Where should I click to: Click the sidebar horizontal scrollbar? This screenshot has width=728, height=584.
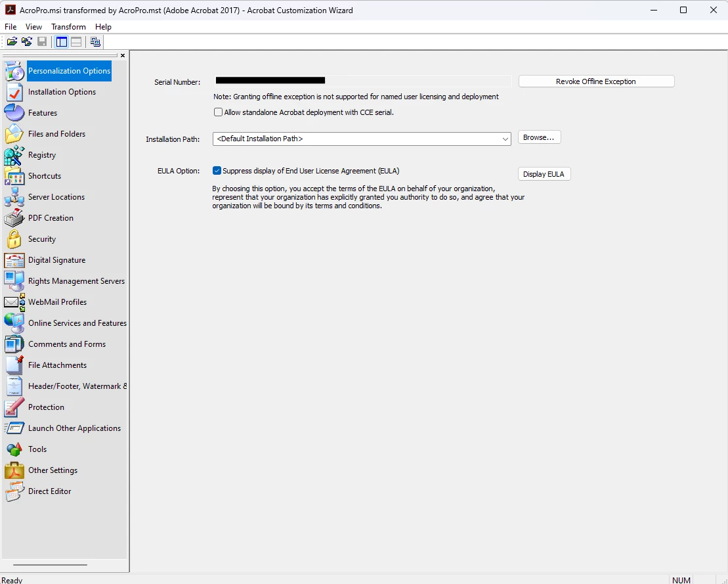coord(50,565)
